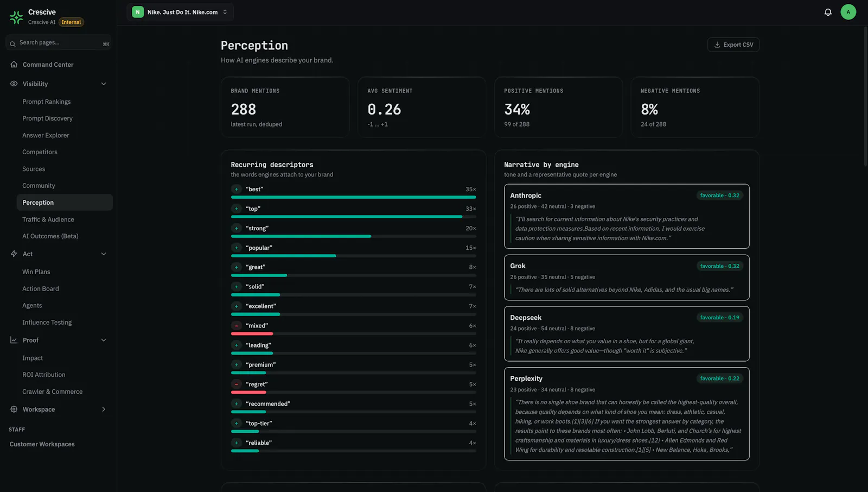Click the Nike green N badge
Image resolution: width=868 pixels, height=492 pixels.
pyautogui.click(x=138, y=12)
